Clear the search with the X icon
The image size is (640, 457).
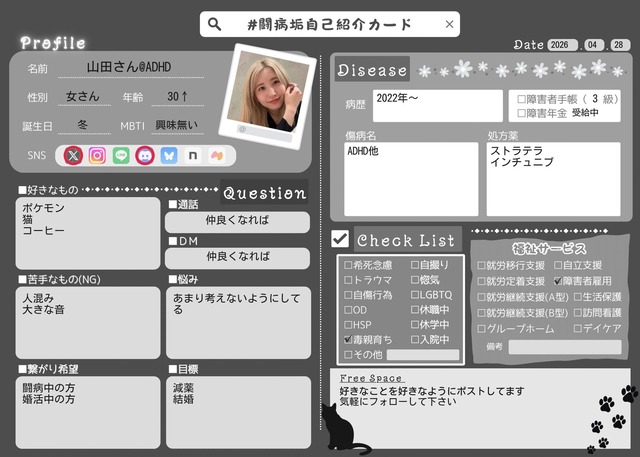pyautogui.click(x=449, y=24)
